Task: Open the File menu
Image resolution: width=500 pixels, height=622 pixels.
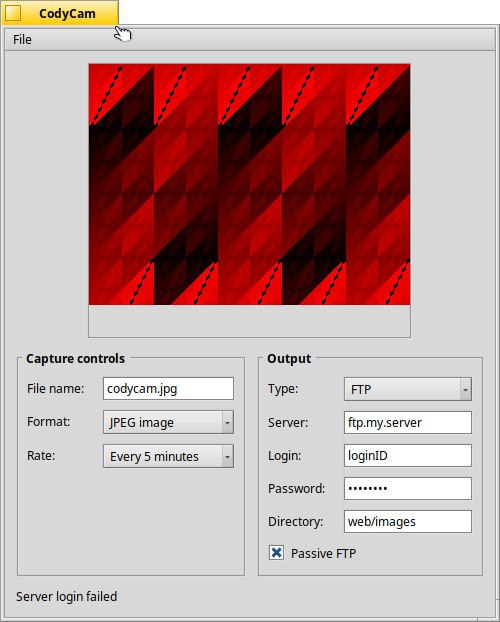Action: (x=22, y=40)
